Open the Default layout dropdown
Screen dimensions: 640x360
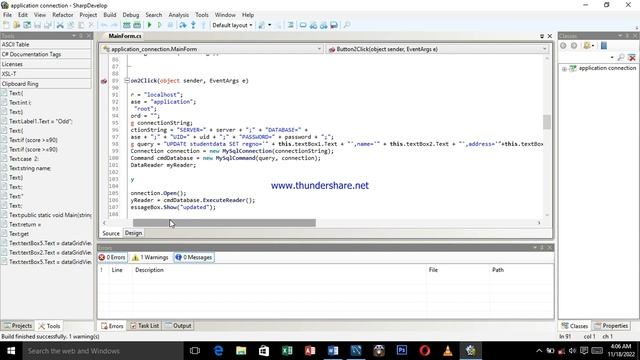tap(232, 25)
